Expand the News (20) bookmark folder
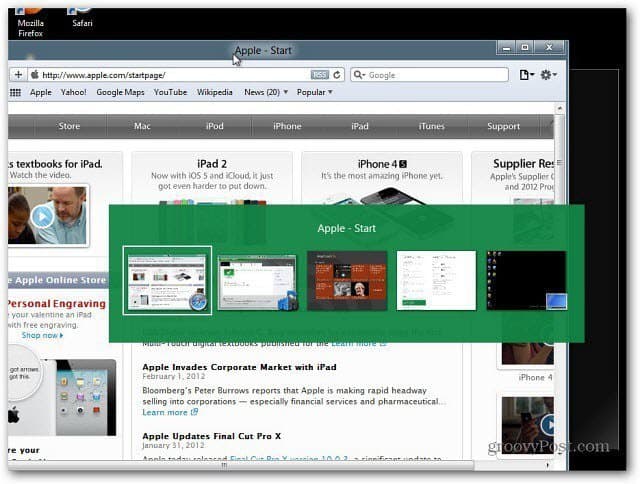The width and height of the screenshot is (640, 484). 266,92
